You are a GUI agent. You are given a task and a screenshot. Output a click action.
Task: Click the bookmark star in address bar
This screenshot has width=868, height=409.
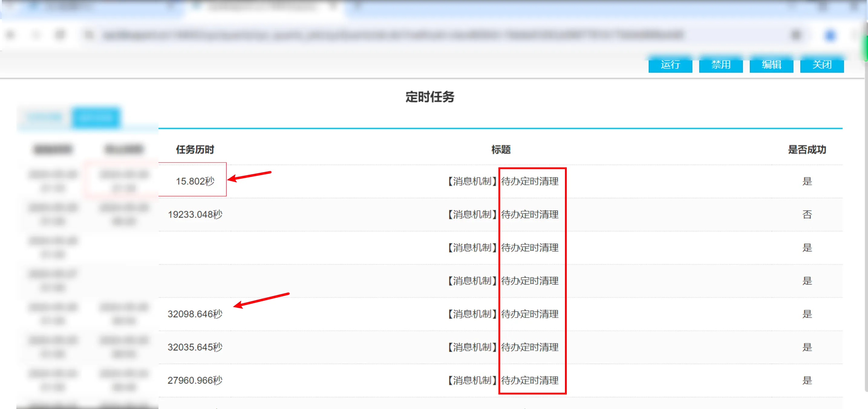pos(796,35)
